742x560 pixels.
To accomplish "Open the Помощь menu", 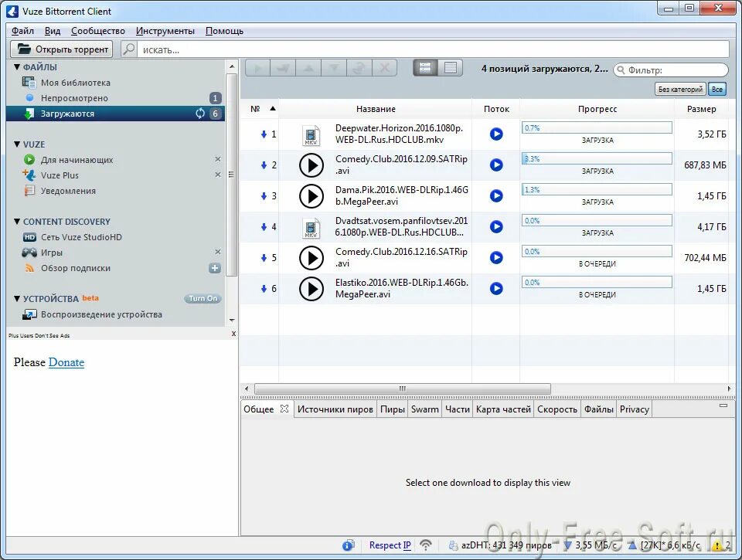I will click(x=224, y=31).
